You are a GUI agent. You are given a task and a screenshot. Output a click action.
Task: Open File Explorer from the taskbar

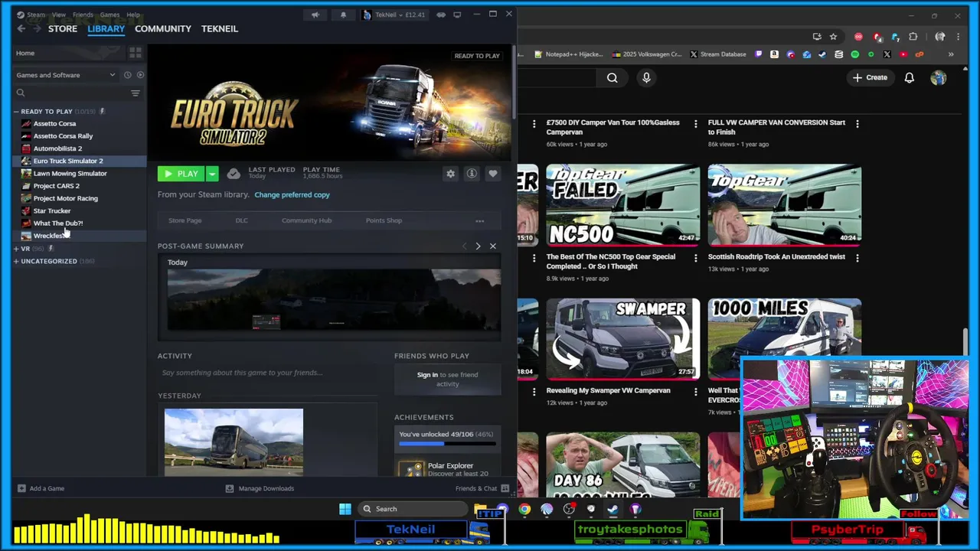[480, 509]
